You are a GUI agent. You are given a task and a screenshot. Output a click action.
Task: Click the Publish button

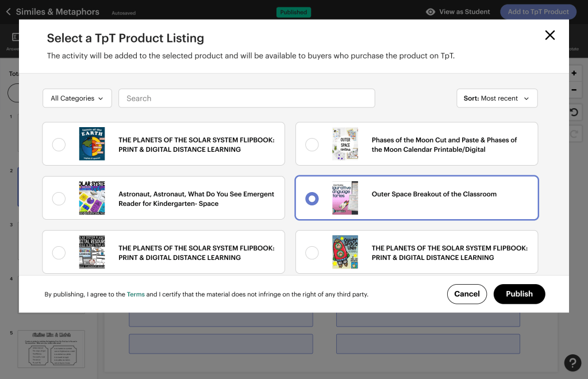click(519, 294)
